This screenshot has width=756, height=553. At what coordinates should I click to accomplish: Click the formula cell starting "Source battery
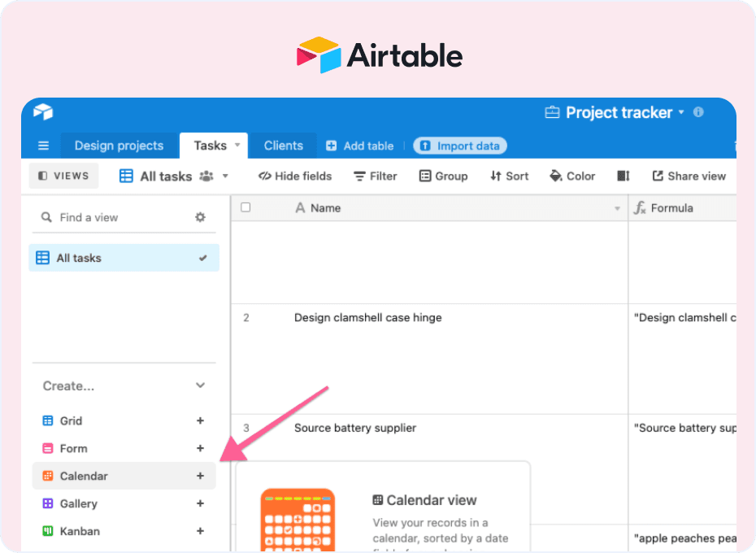coord(683,469)
